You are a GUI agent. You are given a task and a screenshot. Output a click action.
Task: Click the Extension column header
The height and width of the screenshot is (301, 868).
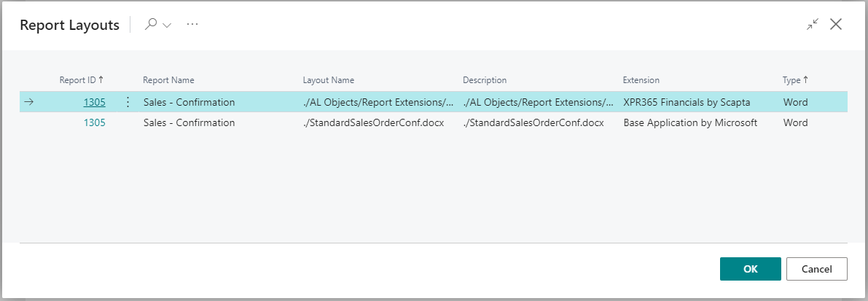[x=641, y=80]
